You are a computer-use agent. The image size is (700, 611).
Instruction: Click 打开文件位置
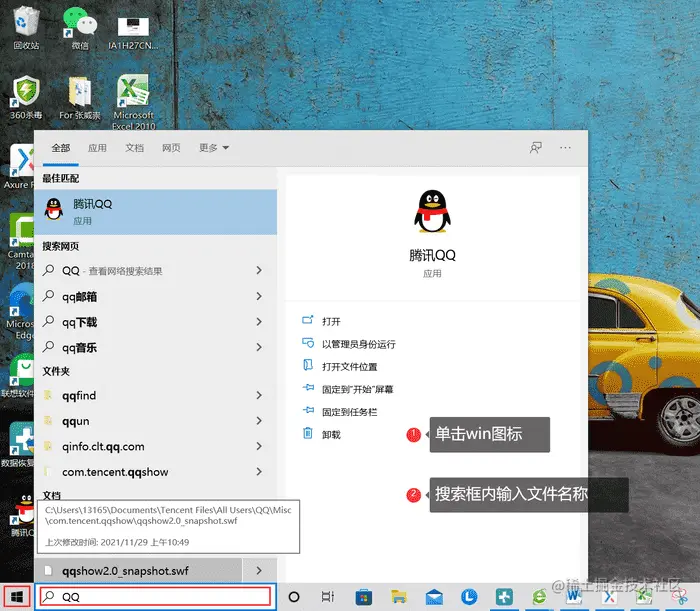(350, 366)
